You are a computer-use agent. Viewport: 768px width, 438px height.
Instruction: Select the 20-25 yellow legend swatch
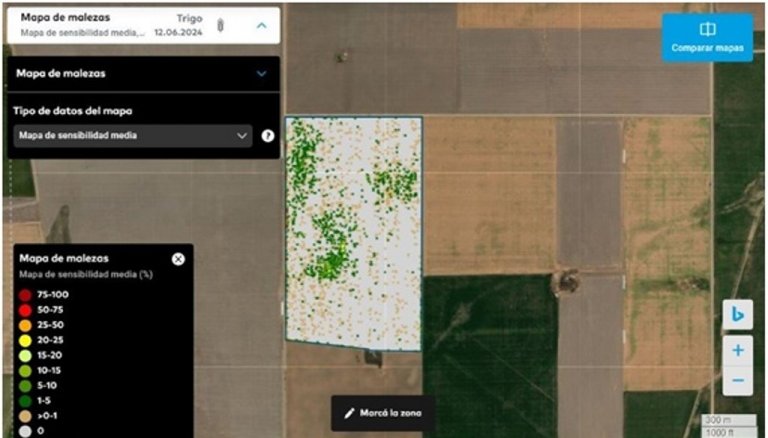(x=25, y=340)
